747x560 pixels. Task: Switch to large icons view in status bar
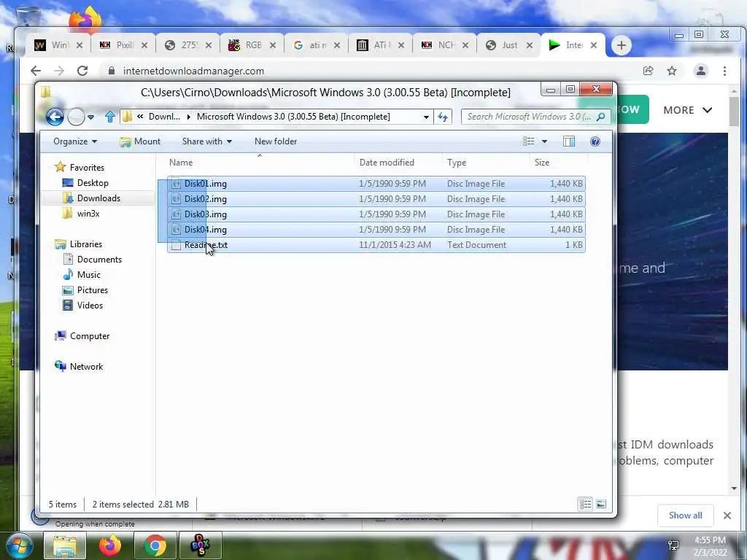(601, 504)
